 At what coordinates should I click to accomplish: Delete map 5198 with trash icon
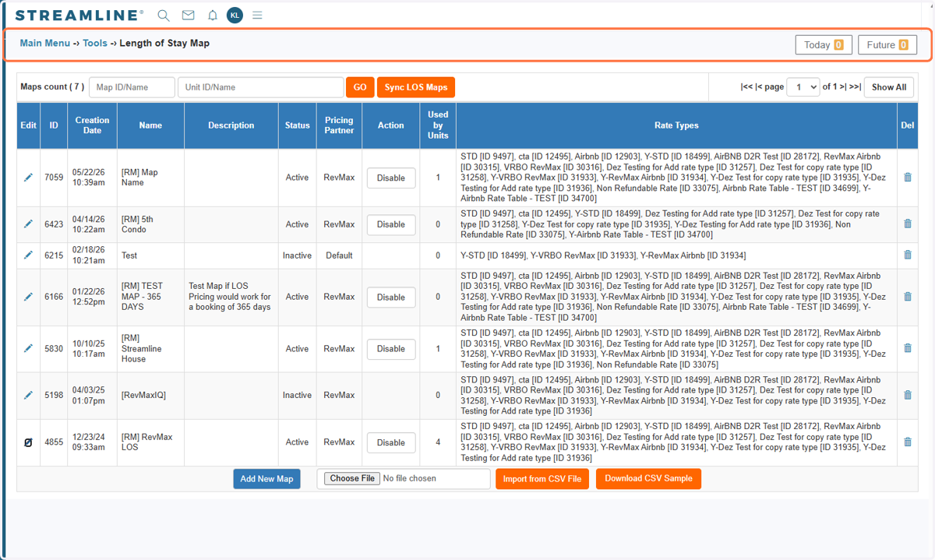pos(907,395)
